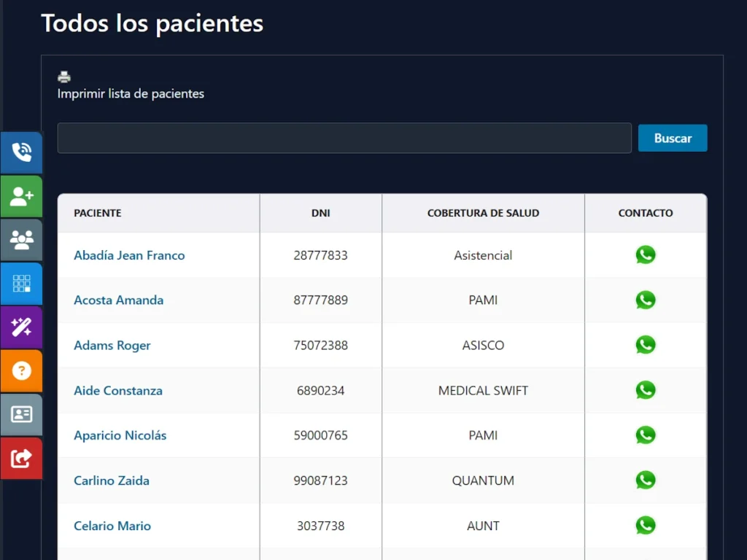Click the ID card sidebar icon
Image resolution: width=747 pixels, height=560 pixels.
[21, 414]
